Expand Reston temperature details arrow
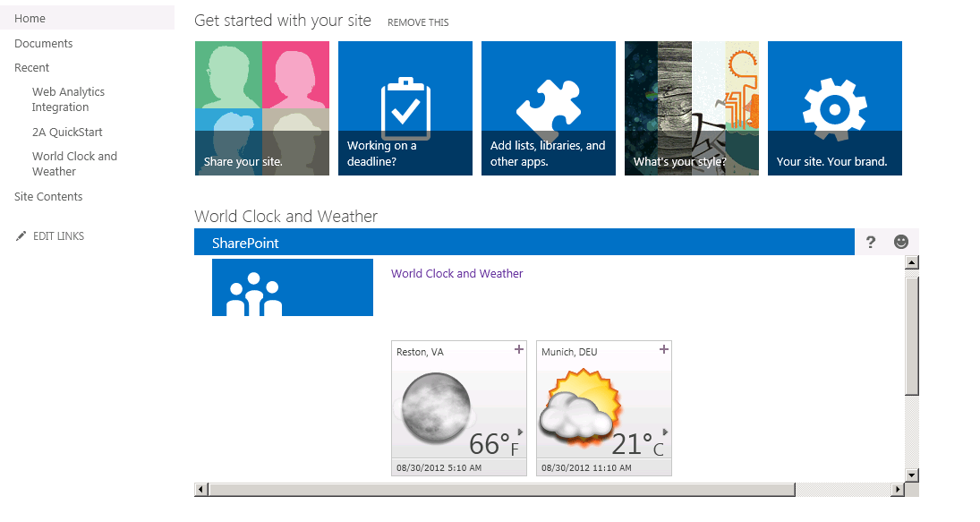Screen dimensions: 980x522 tap(521, 432)
